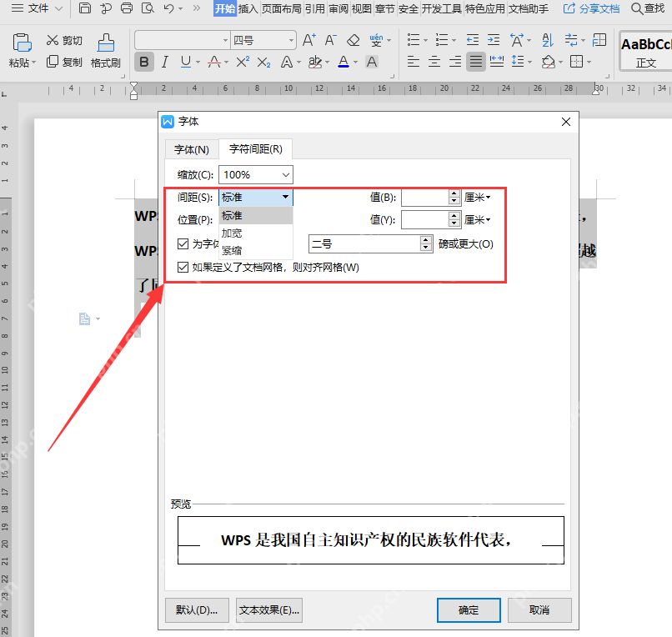Screen dimensions: 672x637
Task: Click the Justify alignment icon
Action: pyautogui.click(x=476, y=63)
